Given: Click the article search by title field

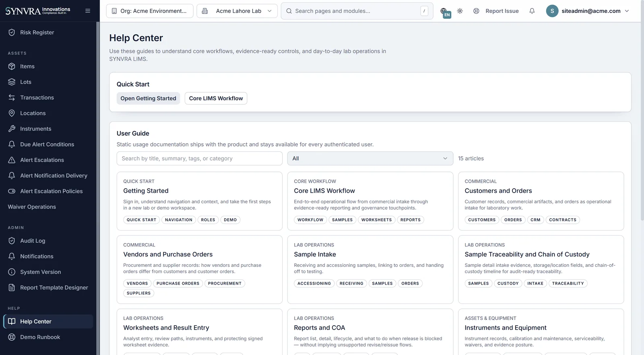Looking at the screenshot, I should tap(200, 159).
